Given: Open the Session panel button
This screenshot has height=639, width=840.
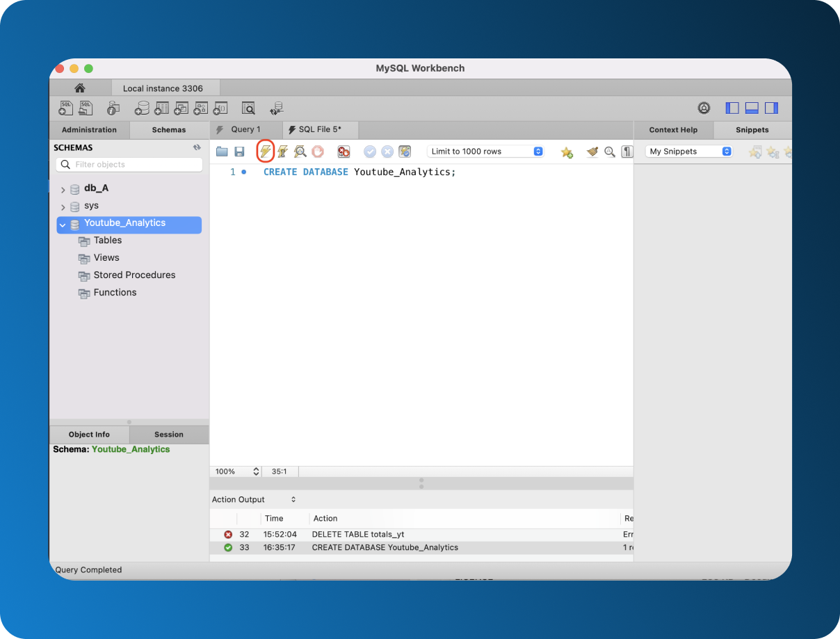Looking at the screenshot, I should 168,434.
